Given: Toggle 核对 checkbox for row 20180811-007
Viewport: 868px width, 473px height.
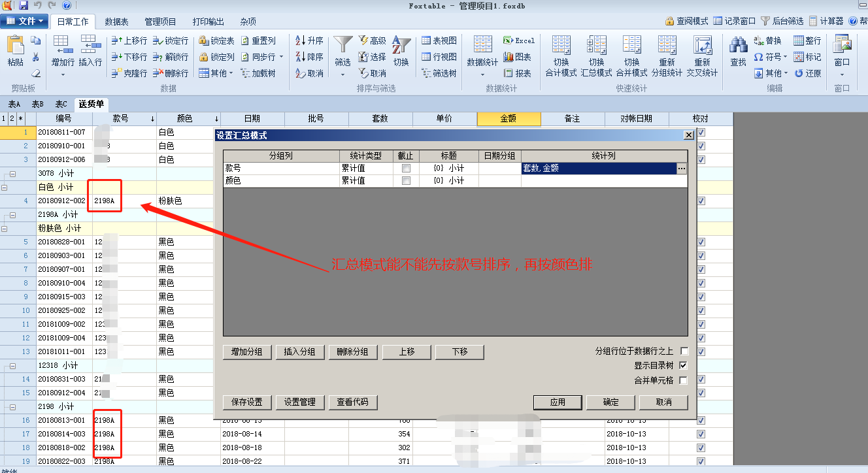Looking at the screenshot, I should click(701, 132).
